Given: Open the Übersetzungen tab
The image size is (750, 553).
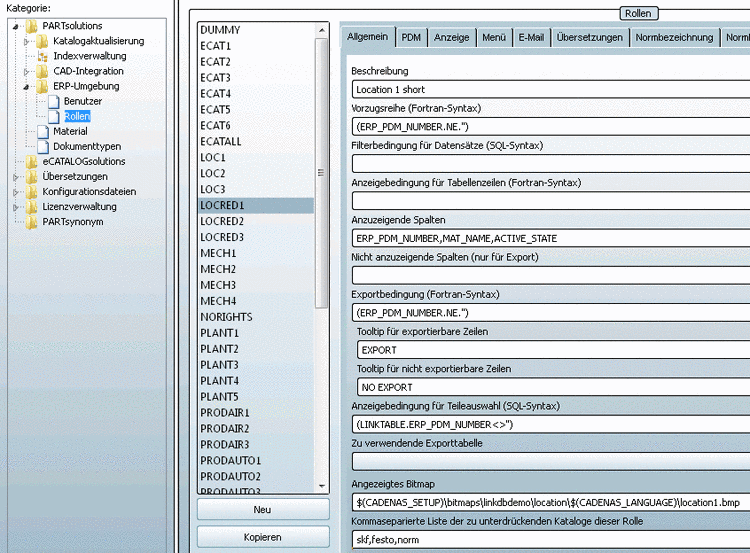Looking at the screenshot, I should [x=589, y=37].
